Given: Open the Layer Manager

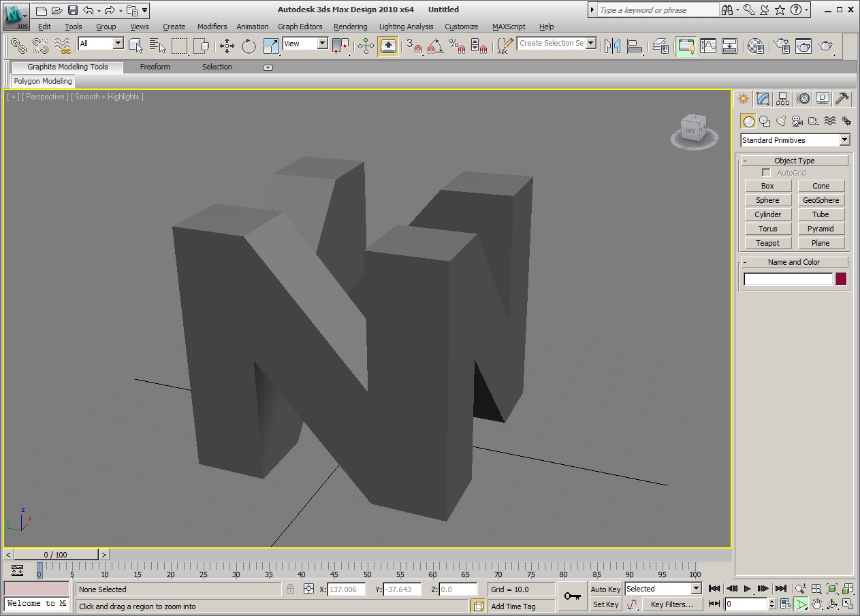Looking at the screenshot, I should tap(660, 46).
